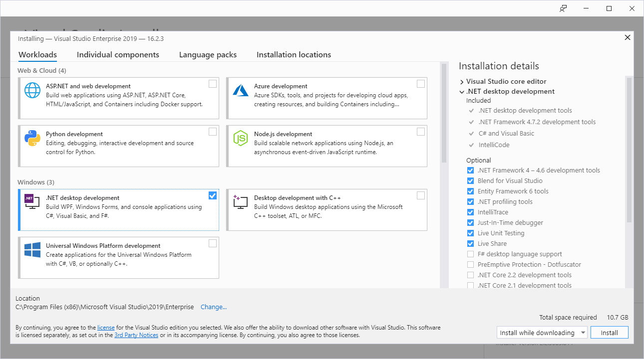Uncheck the .NET desktop development workload

tap(213, 195)
